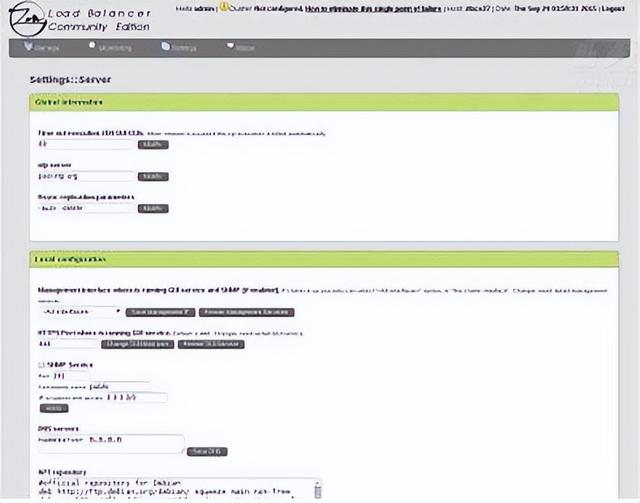Click Modify button next to ntp server
Screen dimensions: 640x503
[153, 176]
